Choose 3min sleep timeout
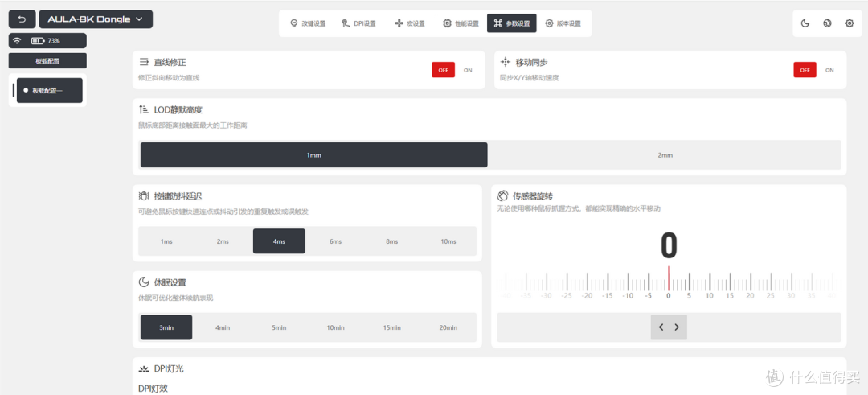The image size is (868, 395). (x=166, y=327)
